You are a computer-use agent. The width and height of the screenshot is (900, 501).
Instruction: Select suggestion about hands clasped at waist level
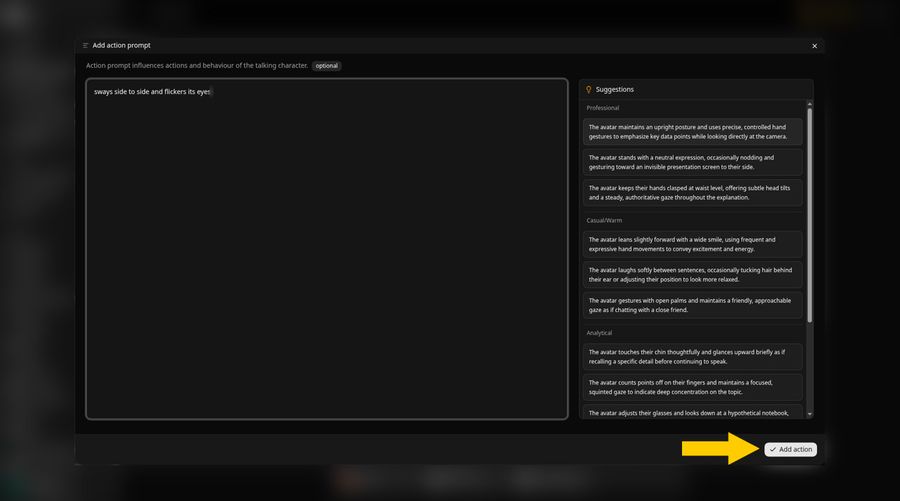pos(692,193)
